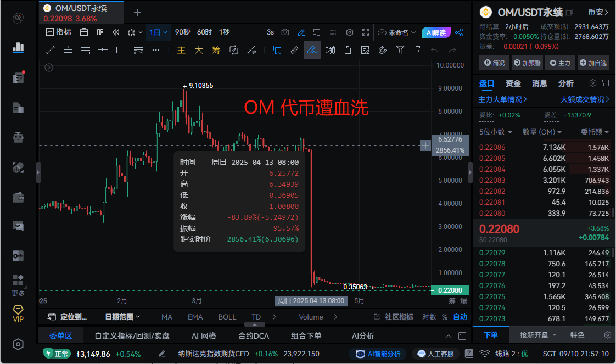This screenshot has height=364, width=616.
Task: Open chart settings hexagon icon
Action: tap(350, 32)
